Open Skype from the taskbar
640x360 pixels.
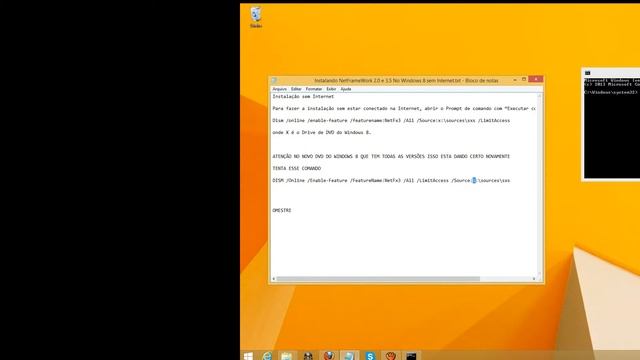click(x=370, y=356)
